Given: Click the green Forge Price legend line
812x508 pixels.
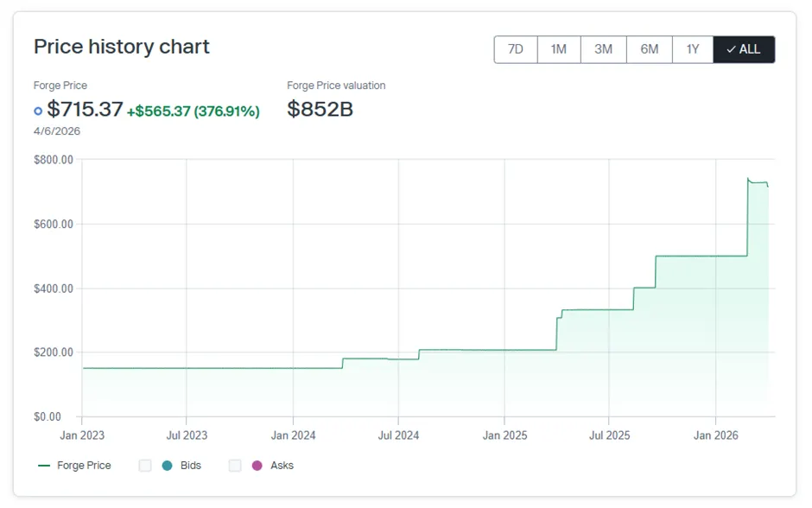Looking at the screenshot, I should click(45, 466).
